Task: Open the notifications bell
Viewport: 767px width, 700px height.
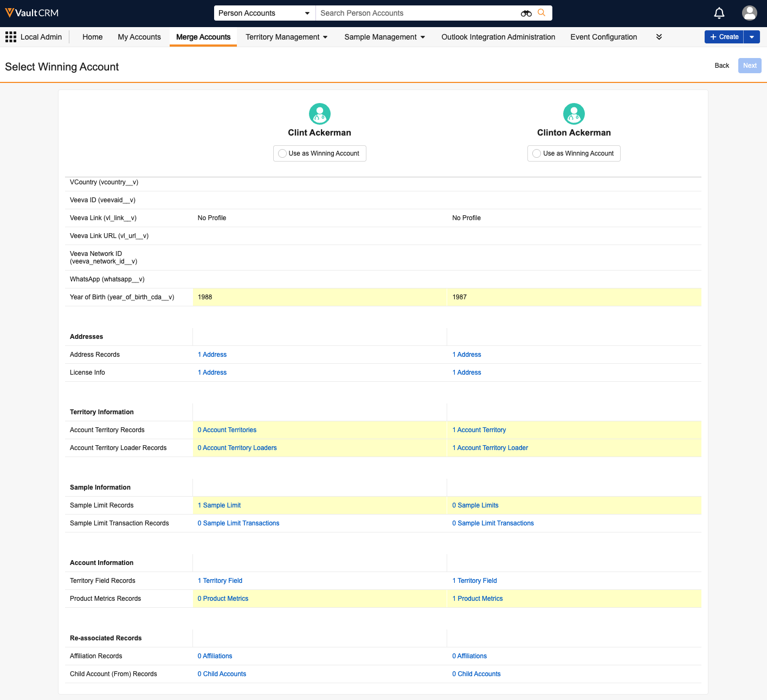Action: (x=719, y=13)
